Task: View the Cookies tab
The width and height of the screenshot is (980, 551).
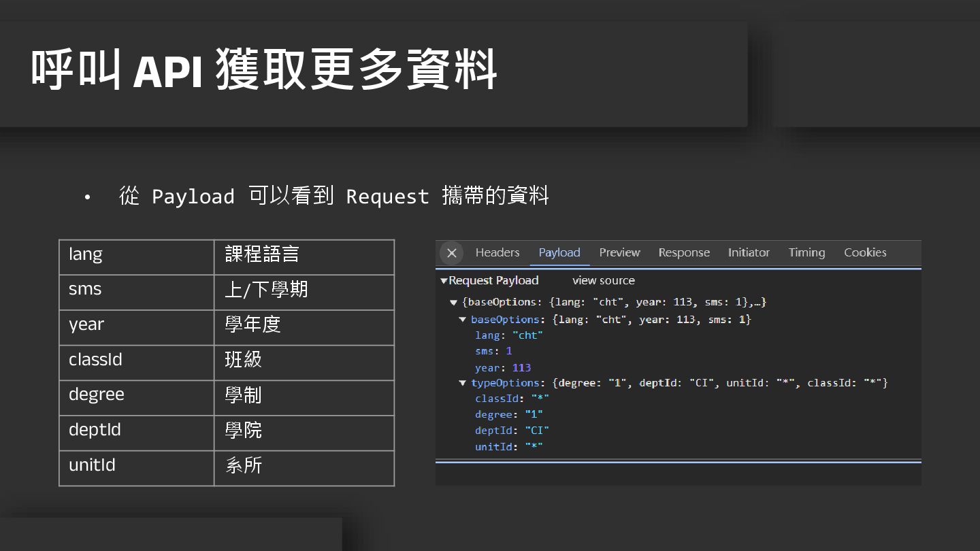Action: (x=865, y=252)
